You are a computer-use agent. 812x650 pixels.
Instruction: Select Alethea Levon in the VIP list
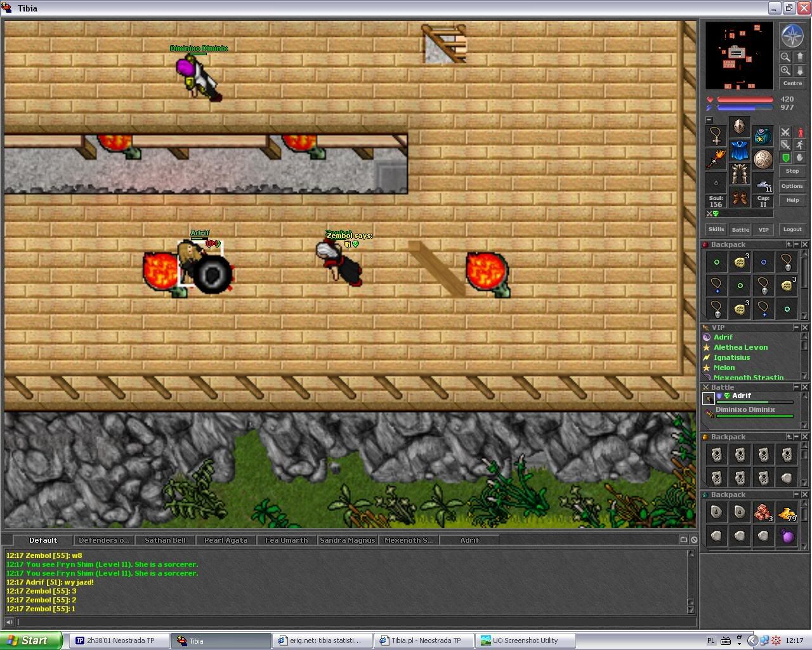[x=740, y=347]
